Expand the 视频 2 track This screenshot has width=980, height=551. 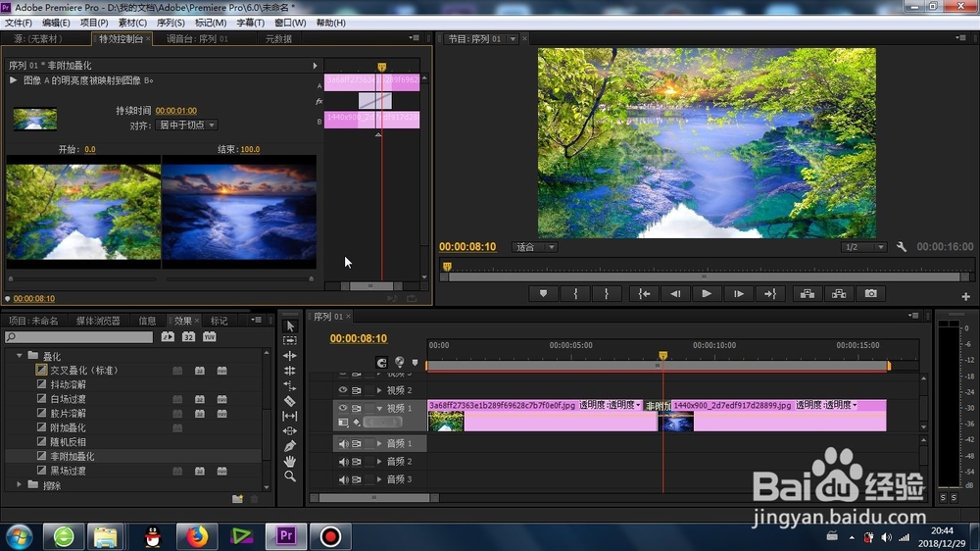tap(378, 389)
